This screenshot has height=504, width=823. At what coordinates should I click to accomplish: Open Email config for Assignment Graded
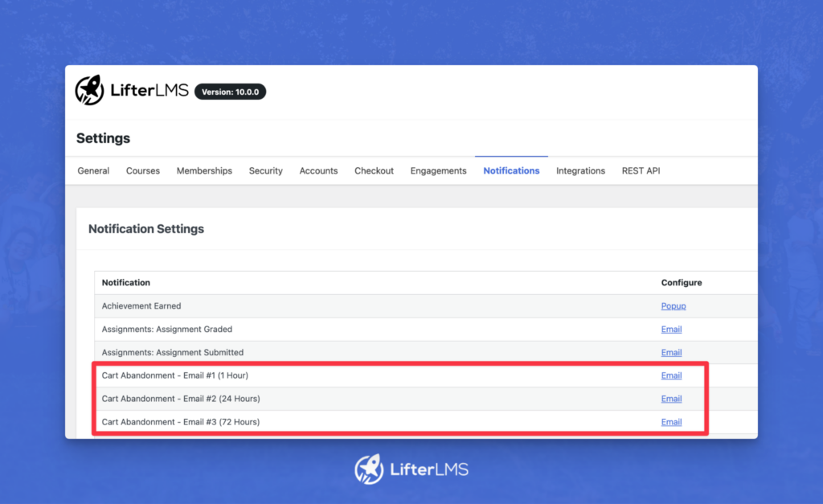(x=671, y=330)
